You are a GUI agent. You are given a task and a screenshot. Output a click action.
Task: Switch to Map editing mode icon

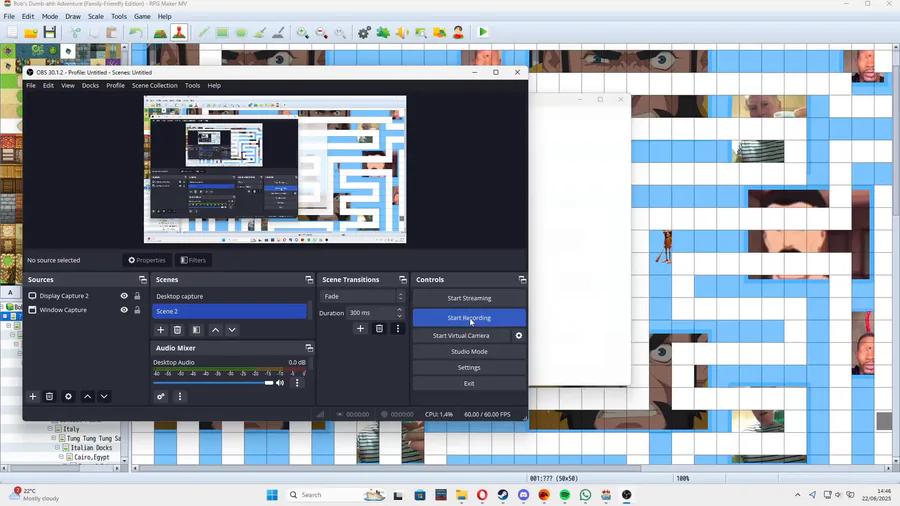tap(160, 32)
